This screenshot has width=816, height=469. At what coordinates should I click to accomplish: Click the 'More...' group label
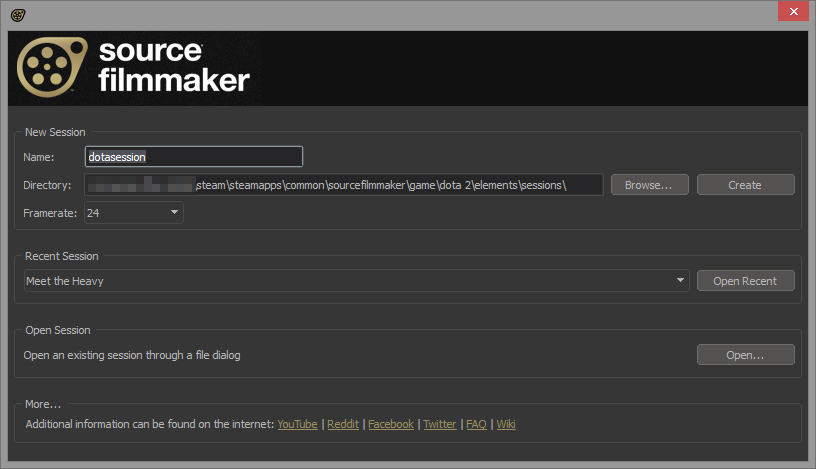coord(43,404)
